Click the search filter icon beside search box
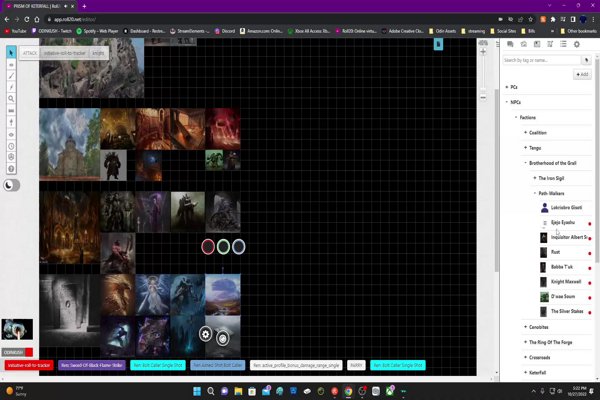Image resolution: width=600 pixels, height=400 pixels. click(586, 60)
